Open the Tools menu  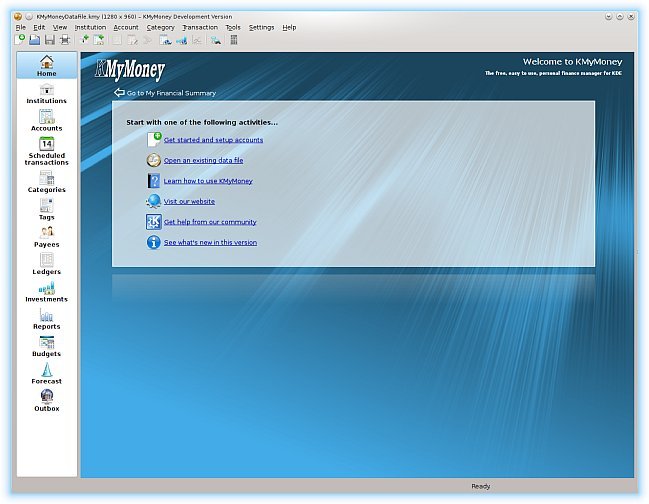[x=233, y=27]
